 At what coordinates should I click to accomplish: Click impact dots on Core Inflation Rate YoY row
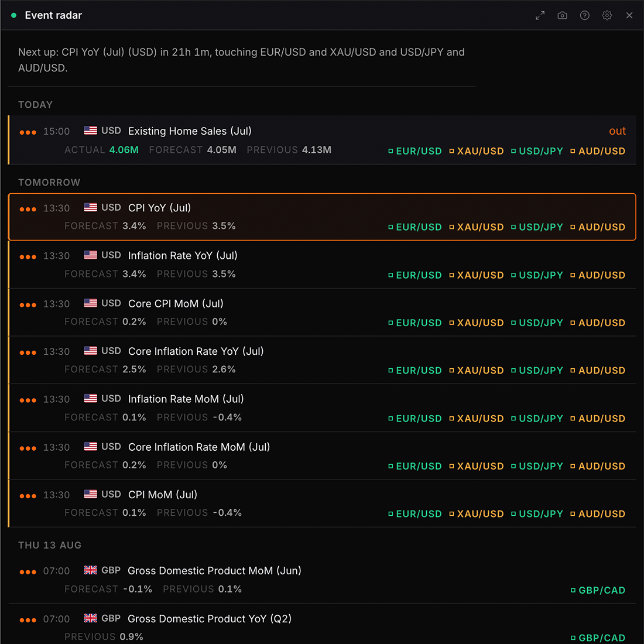[x=28, y=353]
